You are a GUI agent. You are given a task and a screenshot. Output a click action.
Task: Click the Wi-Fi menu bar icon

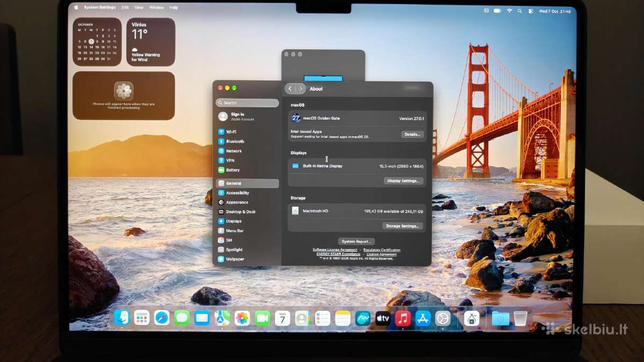(x=509, y=10)
